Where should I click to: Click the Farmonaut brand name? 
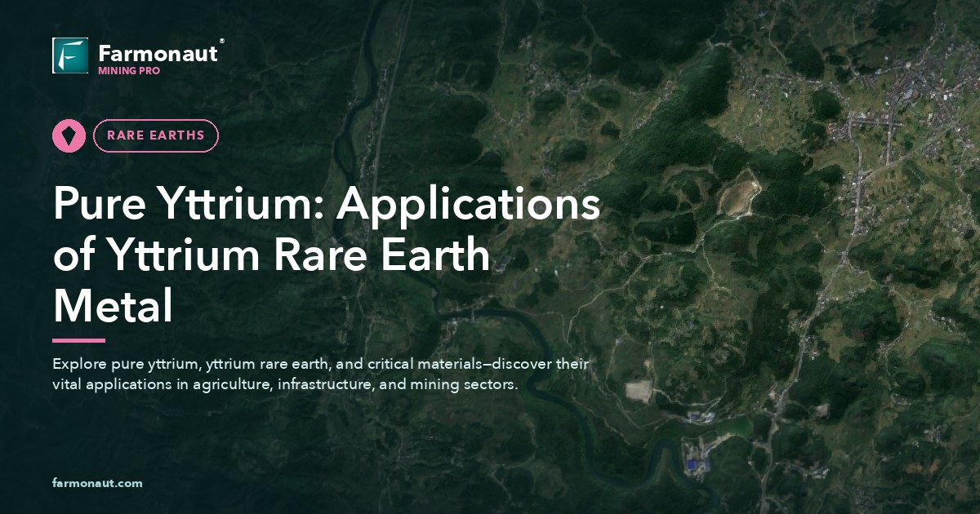pyautogui.click(x=158, y=53)
